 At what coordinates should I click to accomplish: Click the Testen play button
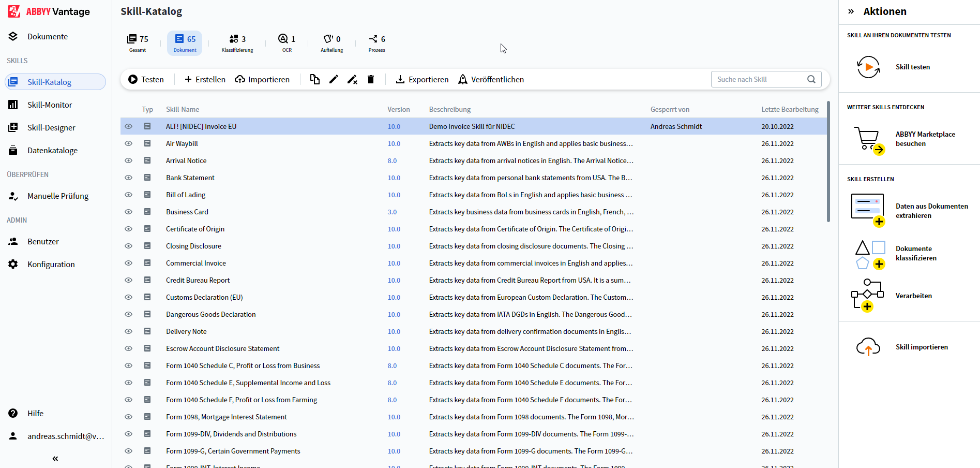pyautogui.click(x=146, y=79)
